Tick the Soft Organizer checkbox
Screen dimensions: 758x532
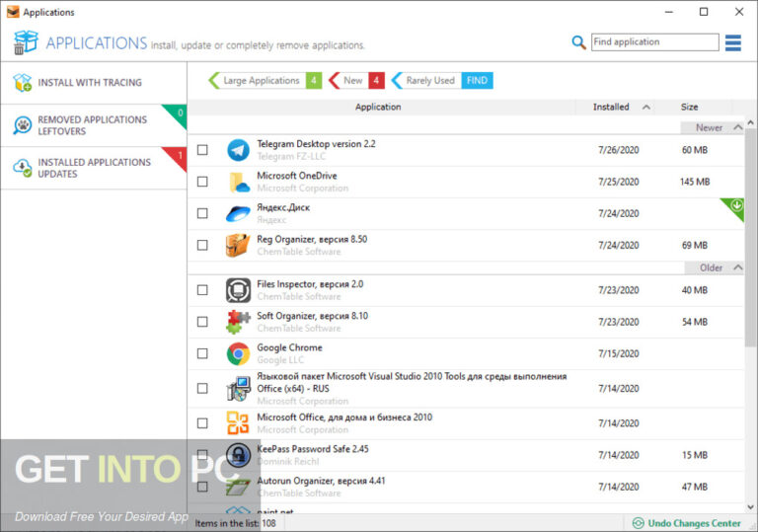coord(202,322)
